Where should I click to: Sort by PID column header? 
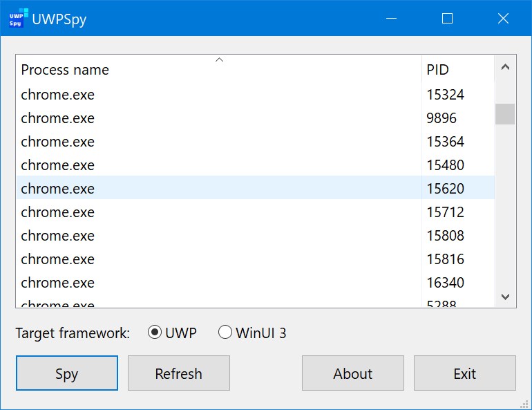point(458,69)
